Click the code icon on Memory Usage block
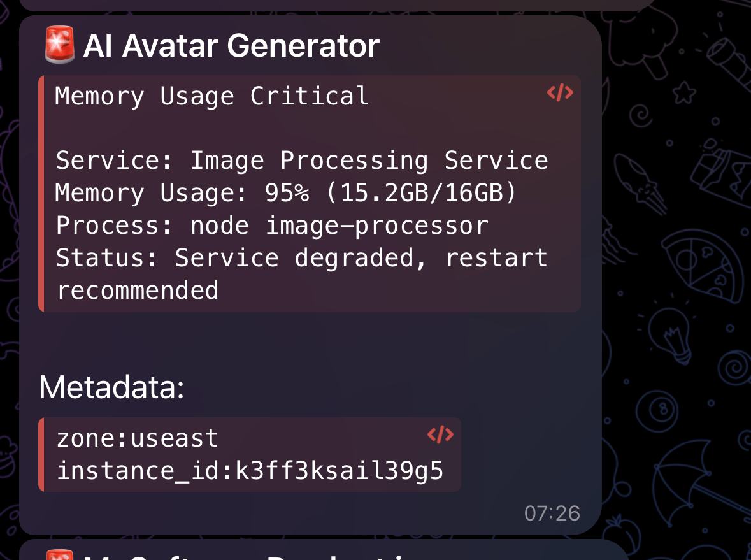The height and width of the screenshot is (560, 751). [559, 94]
